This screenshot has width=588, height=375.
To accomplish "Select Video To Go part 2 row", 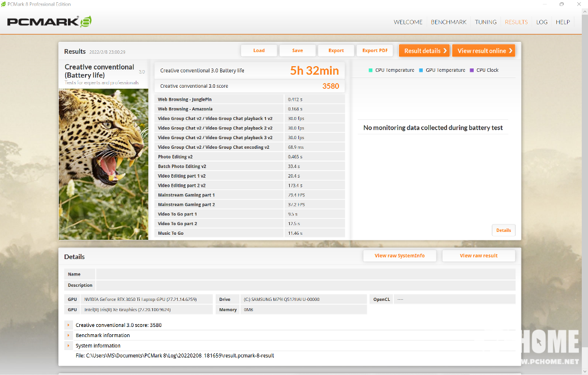I will [x=250, y=223].
